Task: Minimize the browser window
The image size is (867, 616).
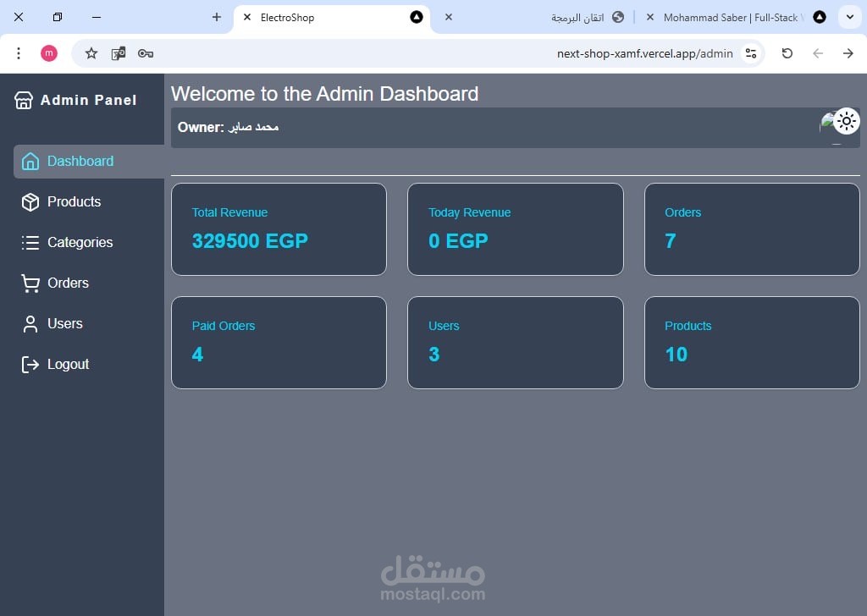Action: click(97, 17)
